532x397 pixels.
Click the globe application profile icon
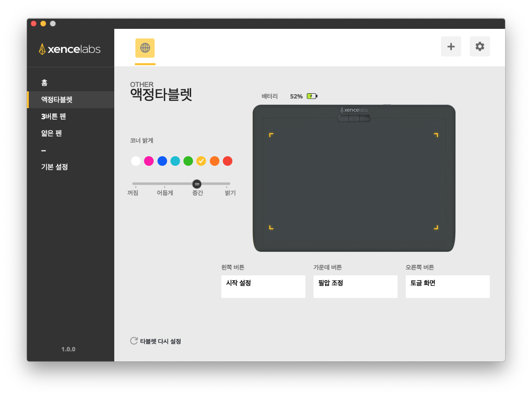pyautogui.click(x=145, y=48)
